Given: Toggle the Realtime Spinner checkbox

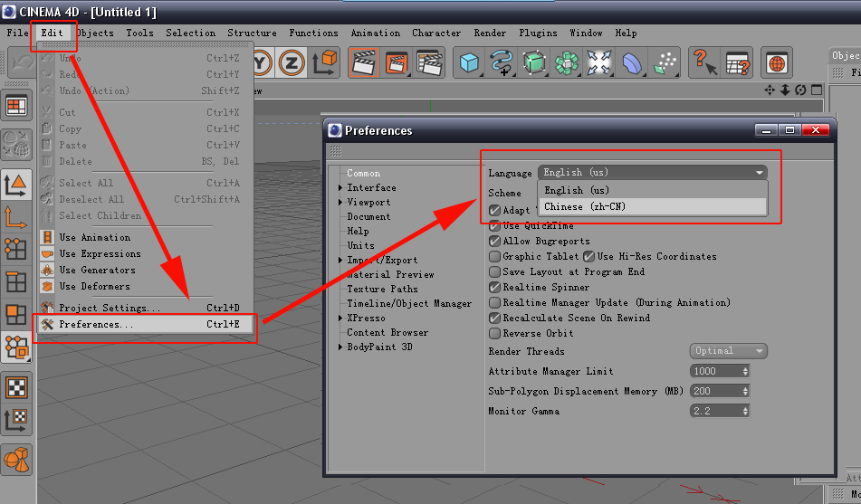Looking at the screenshot, I should [494, 287].
